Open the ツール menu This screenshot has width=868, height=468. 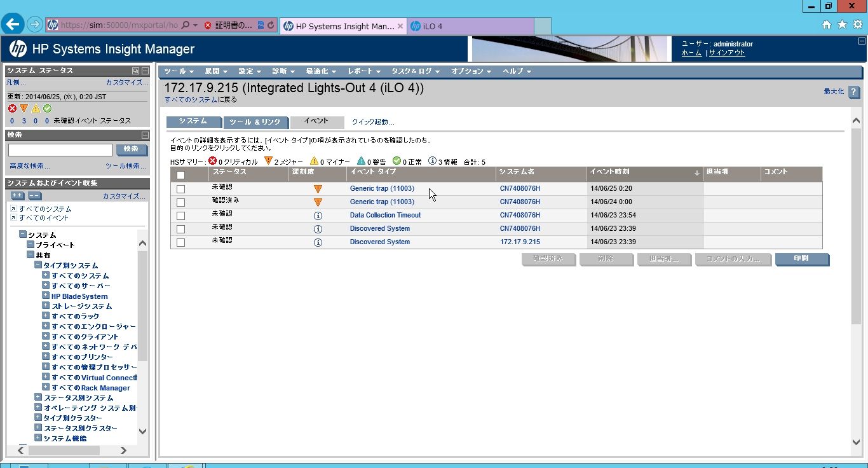[178, 71]
